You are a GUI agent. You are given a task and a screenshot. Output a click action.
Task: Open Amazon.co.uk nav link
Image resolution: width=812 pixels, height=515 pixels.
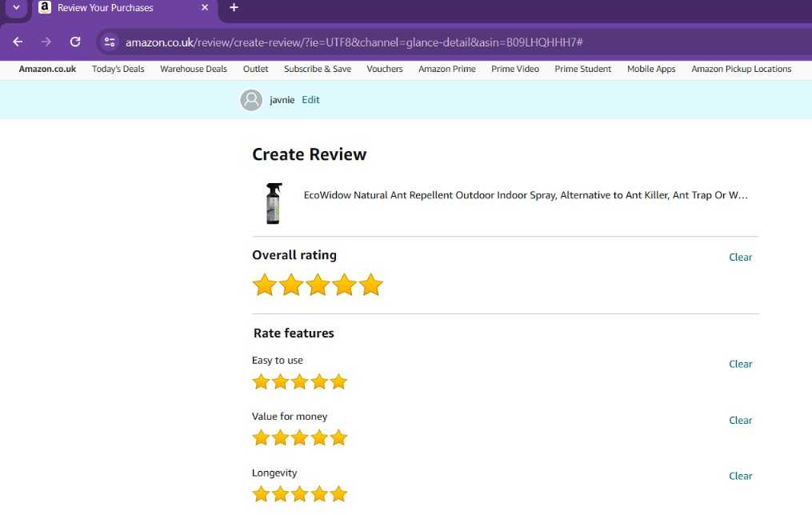coord(47,69)
